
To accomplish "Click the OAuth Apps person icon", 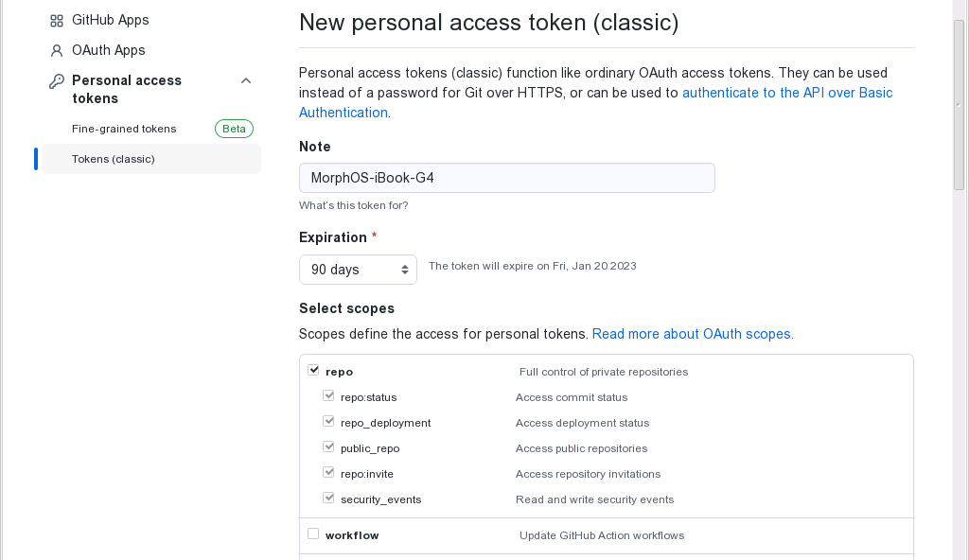I will click(56, 51).
